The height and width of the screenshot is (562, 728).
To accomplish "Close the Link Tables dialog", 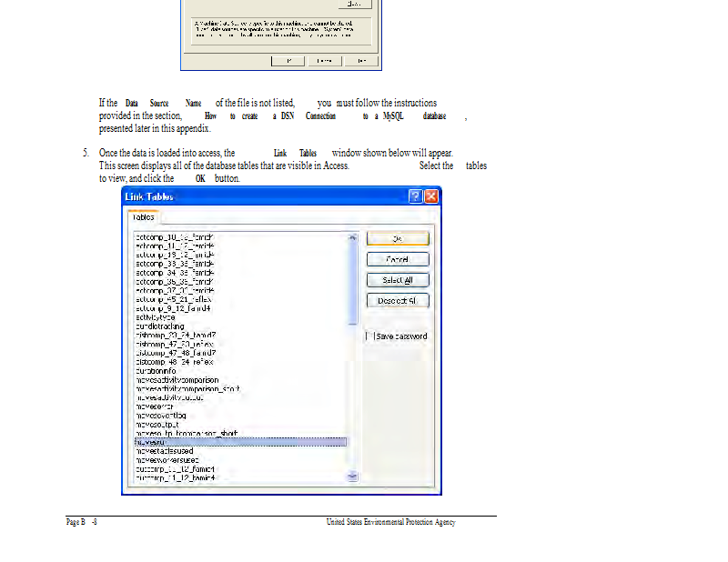I will 431,196.
